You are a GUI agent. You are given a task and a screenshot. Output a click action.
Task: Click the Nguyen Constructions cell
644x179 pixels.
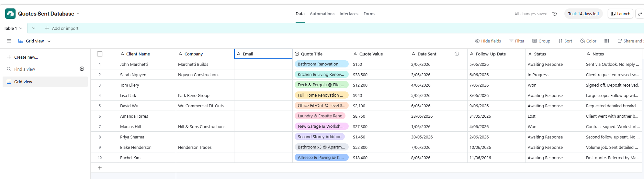coord(205,75)
